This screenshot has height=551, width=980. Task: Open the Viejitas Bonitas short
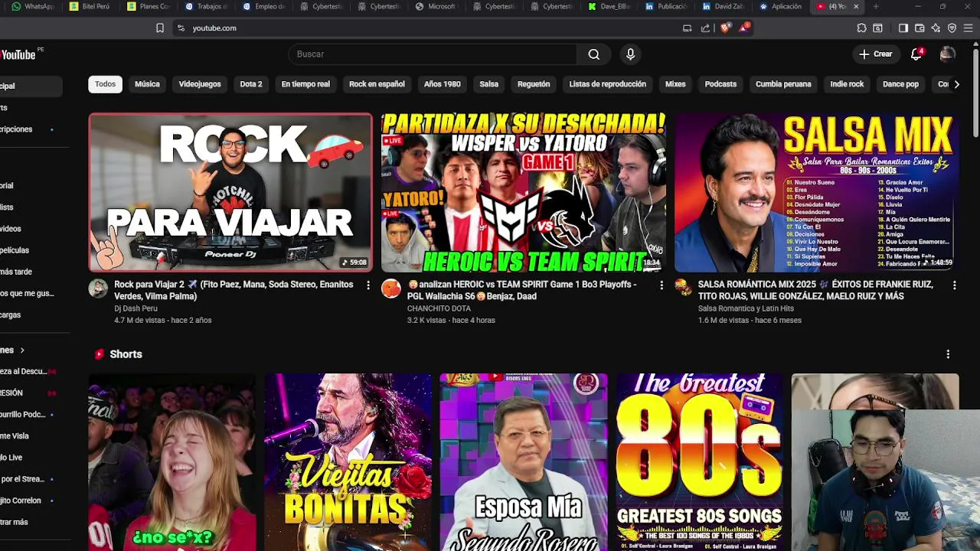348,462
